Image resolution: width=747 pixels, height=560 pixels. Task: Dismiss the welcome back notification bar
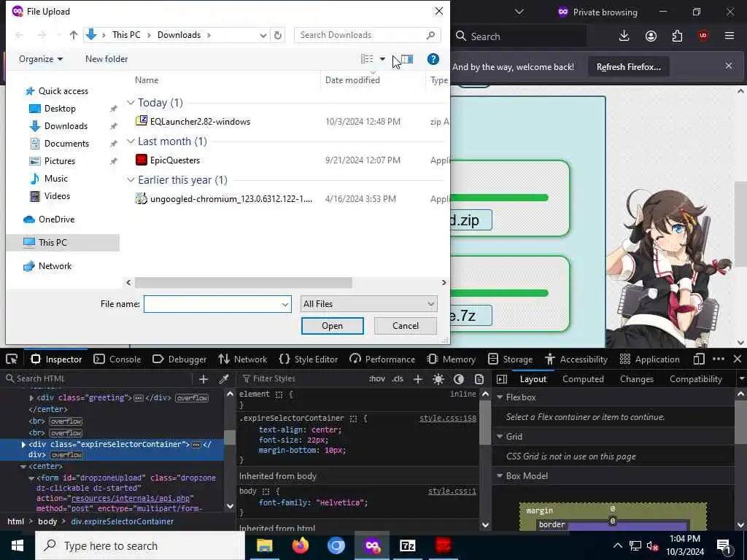tap(729, 66)
